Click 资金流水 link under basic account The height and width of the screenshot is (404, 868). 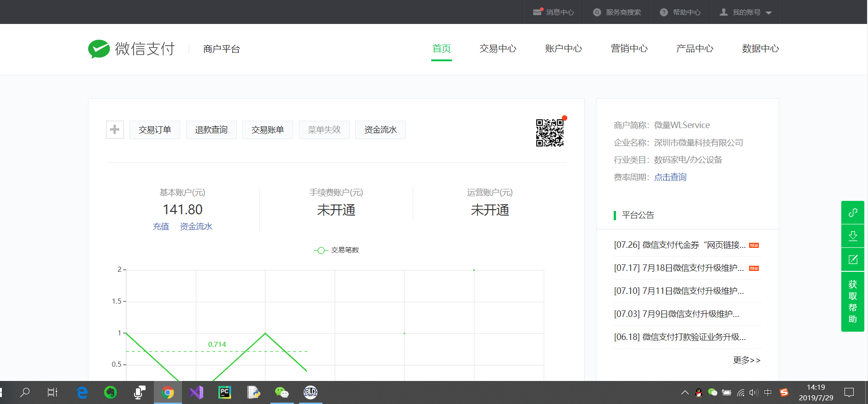(196, 227)
